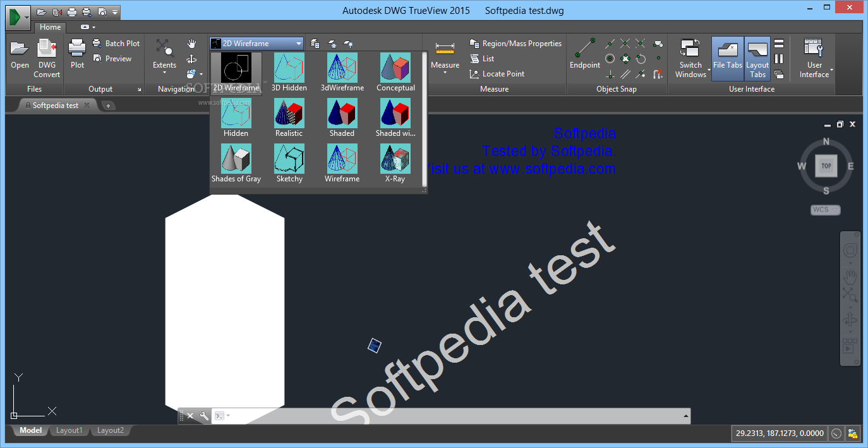Image resolution: width=868 pixels, height=448 pixels.
Task: Click Region/Mass Properties in Measure panel
Action: [x=515, y=44]
